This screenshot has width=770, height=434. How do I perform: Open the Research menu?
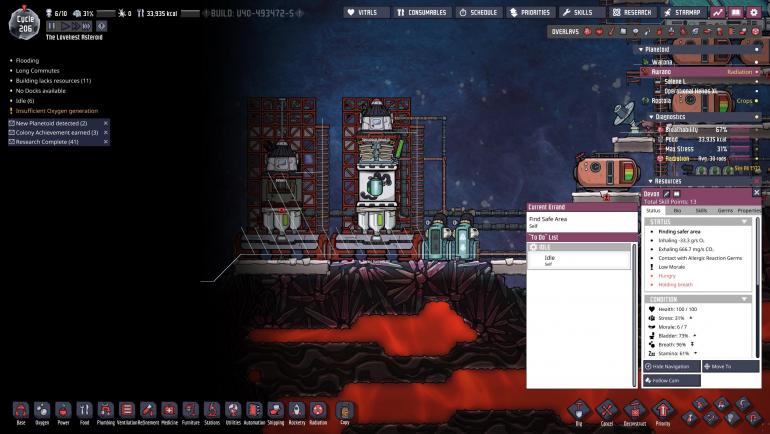[x=632, y=12]
